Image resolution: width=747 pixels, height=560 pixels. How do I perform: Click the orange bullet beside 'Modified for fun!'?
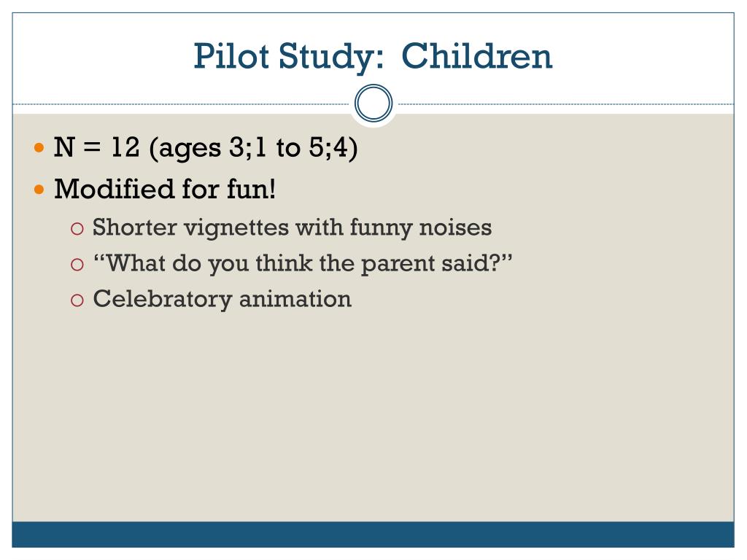[40, 190]
